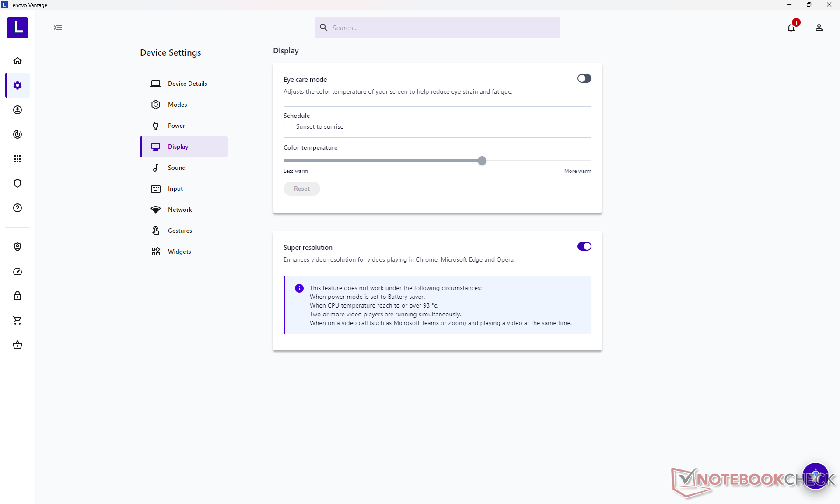Viewport: 840px width, 504px height.
Task: Click the speedometer performance sidebar icon
Action: [17, 271]
